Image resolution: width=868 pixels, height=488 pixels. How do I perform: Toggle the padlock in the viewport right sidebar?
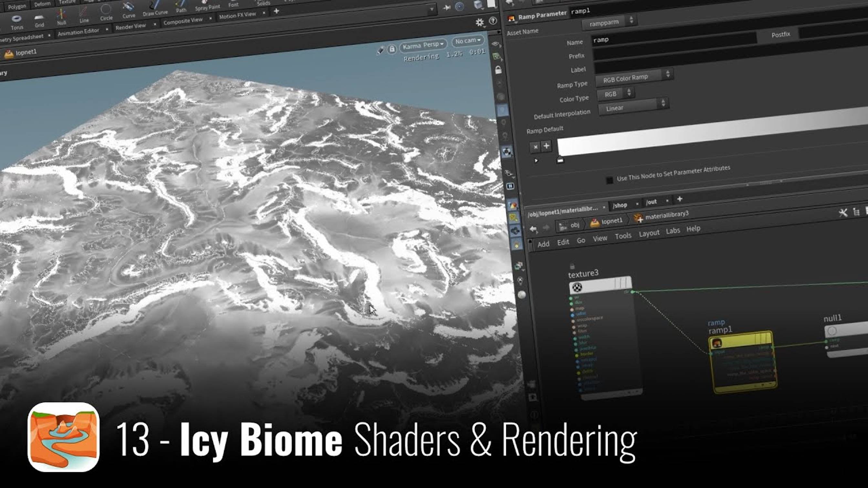pos(498,70)
